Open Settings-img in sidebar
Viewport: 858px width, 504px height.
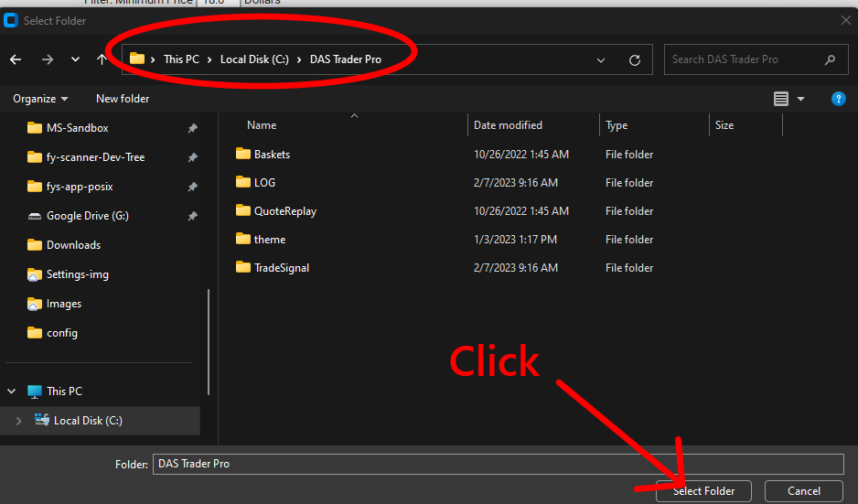tap(77, 274)
